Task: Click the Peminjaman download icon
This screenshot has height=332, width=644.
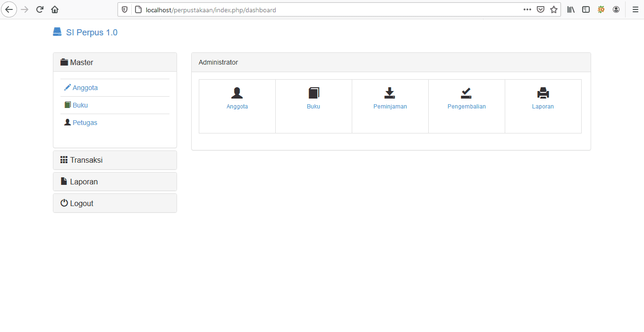Action: pyautogui.click(x=390, y=93)
